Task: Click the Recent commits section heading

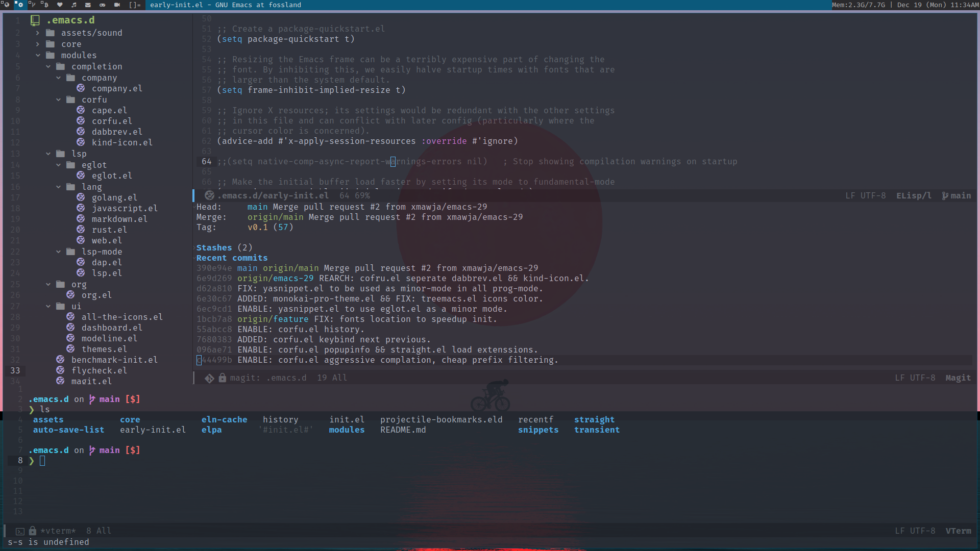Action: coord(232,258)
